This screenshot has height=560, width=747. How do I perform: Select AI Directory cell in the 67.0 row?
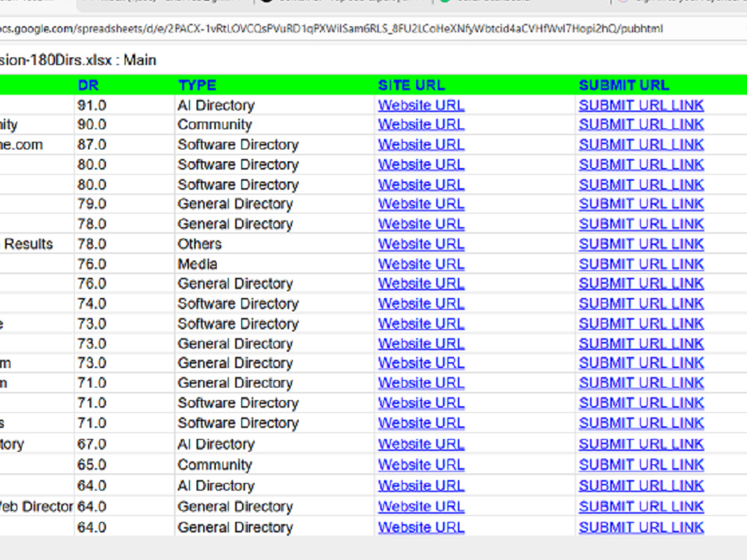275,444
